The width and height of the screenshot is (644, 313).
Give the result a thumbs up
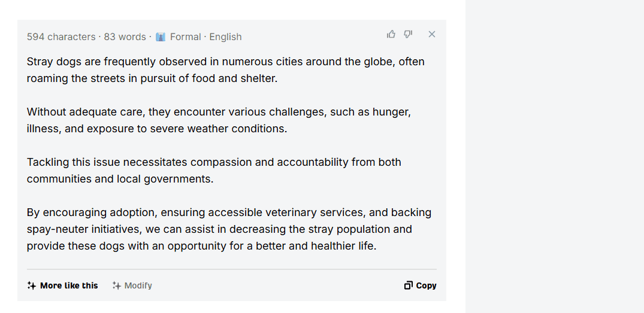click(x=391, y=35)
